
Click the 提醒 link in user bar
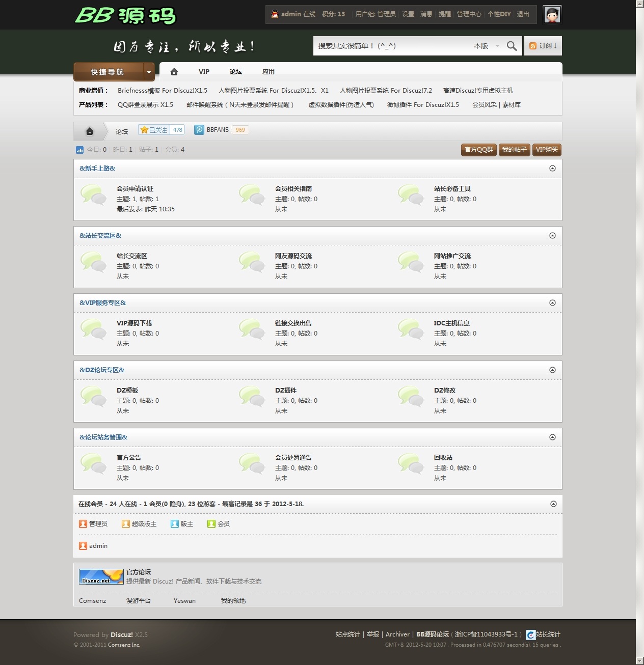click(445, 14)
